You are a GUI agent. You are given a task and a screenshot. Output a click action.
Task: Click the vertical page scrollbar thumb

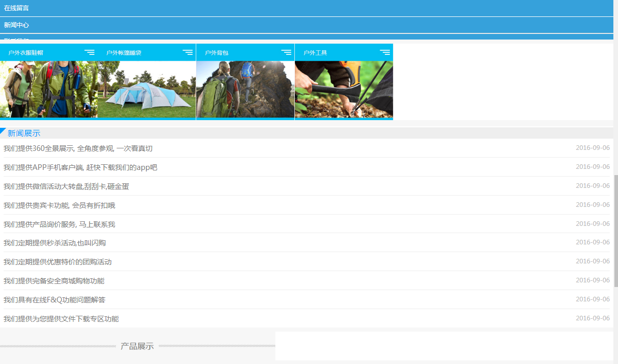pyautogui.click(x=615, y=231)
